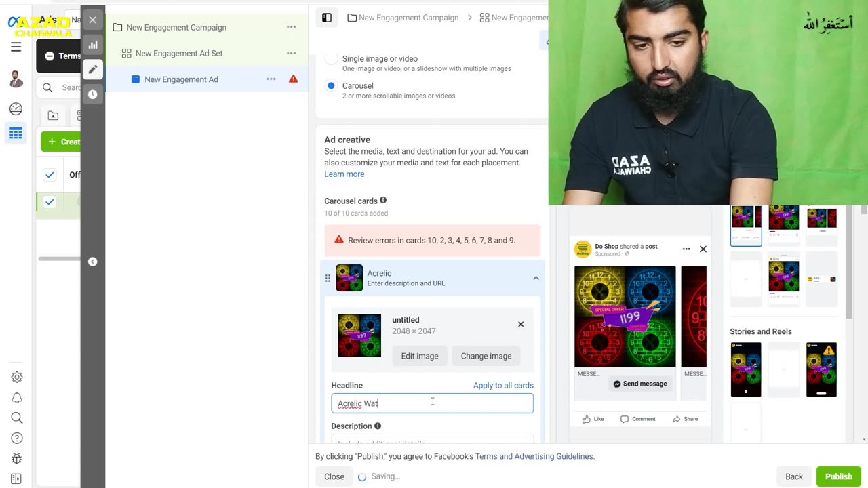
Task: Click the report a bug icon
Action: pos(17,459)
